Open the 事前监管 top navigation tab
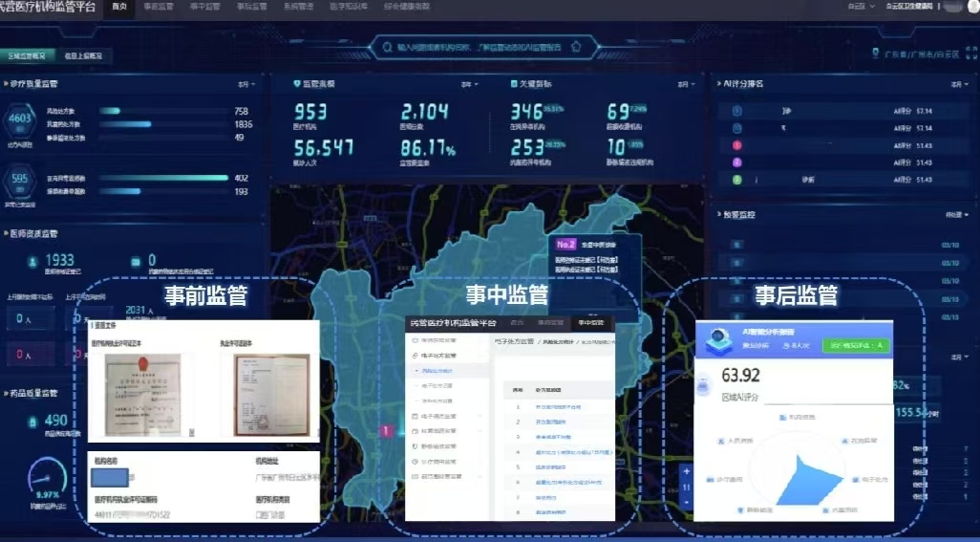980x542 pixels. tap(159, 7)
